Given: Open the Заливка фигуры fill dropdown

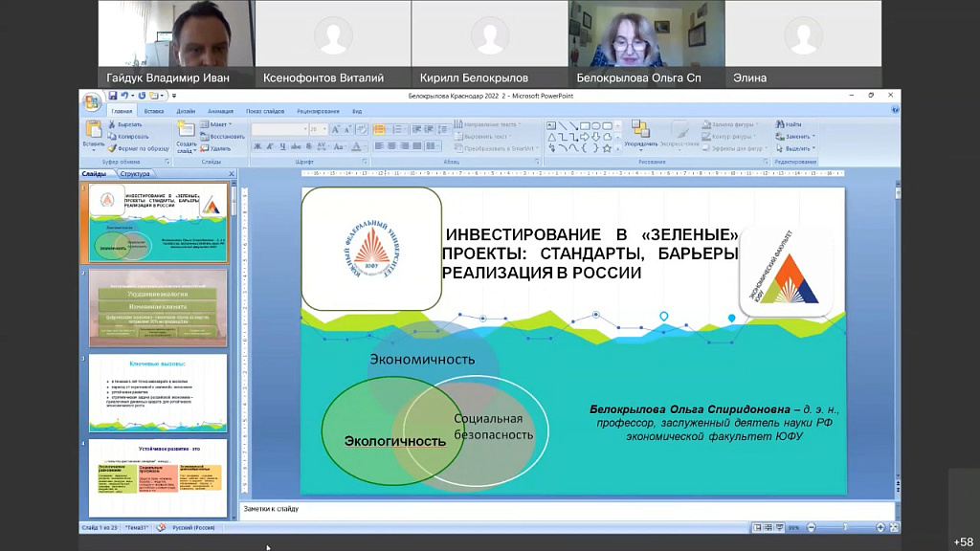Looking at the screenshot, I should click(x=730, y=124).
